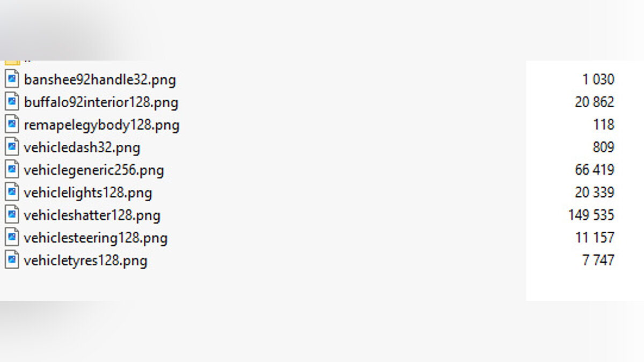Click the vehiclesteering128.png name text
The image size is (644, 362).
pos(96,238)
